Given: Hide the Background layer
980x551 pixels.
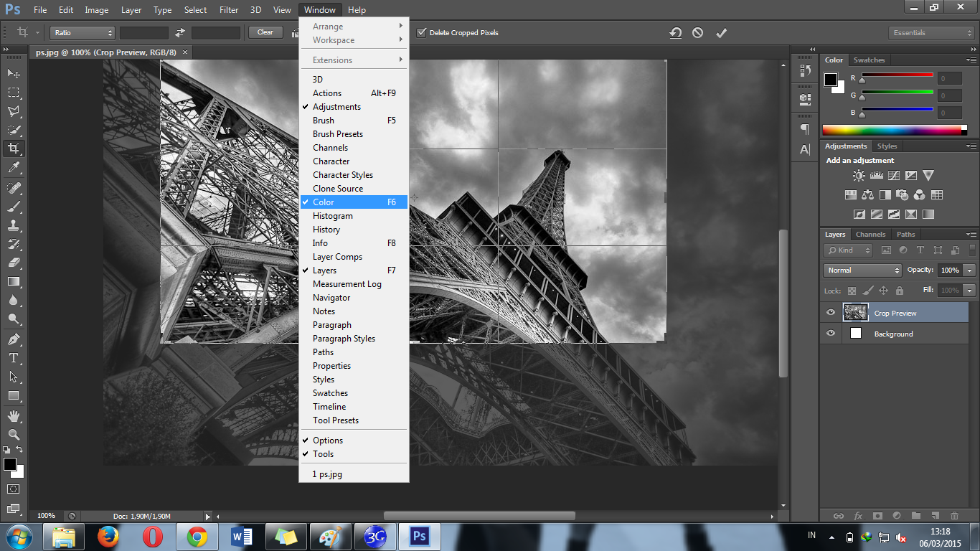Looking at the screenshot, I should [x=830, y=334].
